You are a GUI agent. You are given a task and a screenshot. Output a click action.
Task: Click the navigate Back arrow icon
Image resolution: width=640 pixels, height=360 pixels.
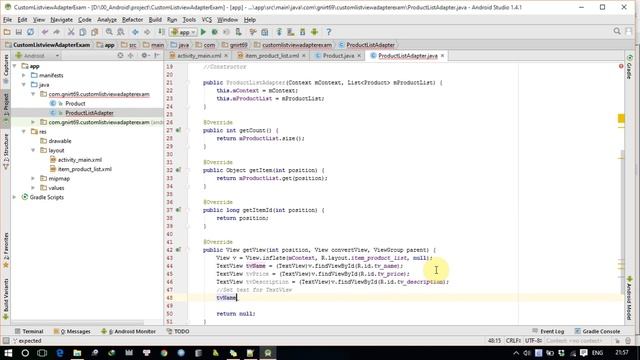pyautogui.click(x=135, y=32)
